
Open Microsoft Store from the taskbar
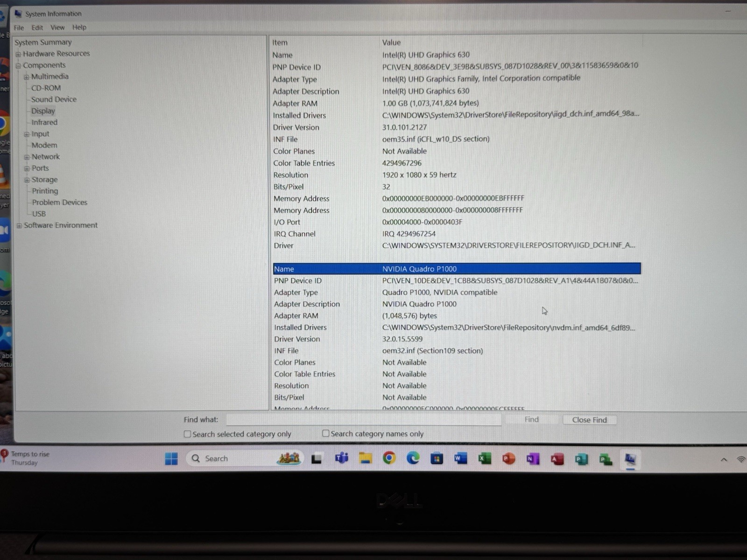437,459
